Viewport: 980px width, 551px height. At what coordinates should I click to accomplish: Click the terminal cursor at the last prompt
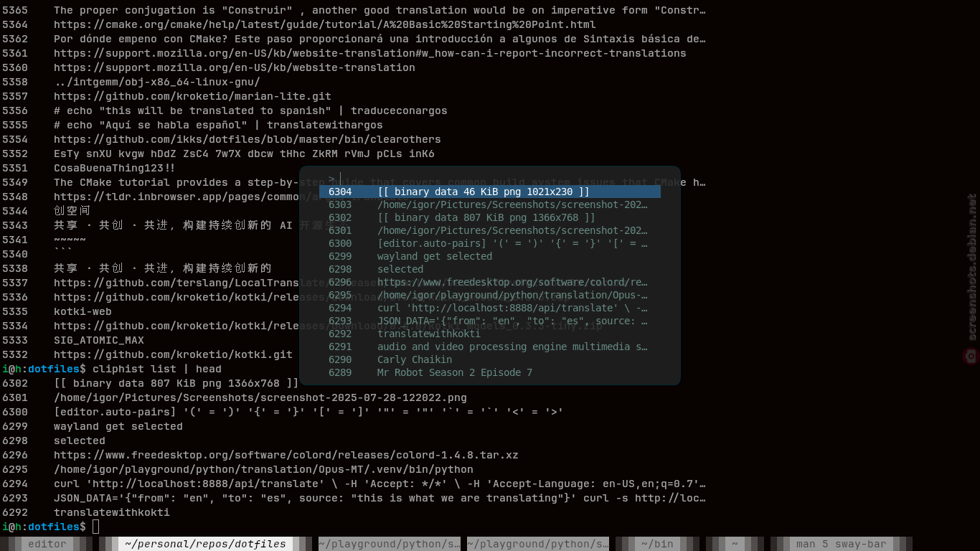96,527
